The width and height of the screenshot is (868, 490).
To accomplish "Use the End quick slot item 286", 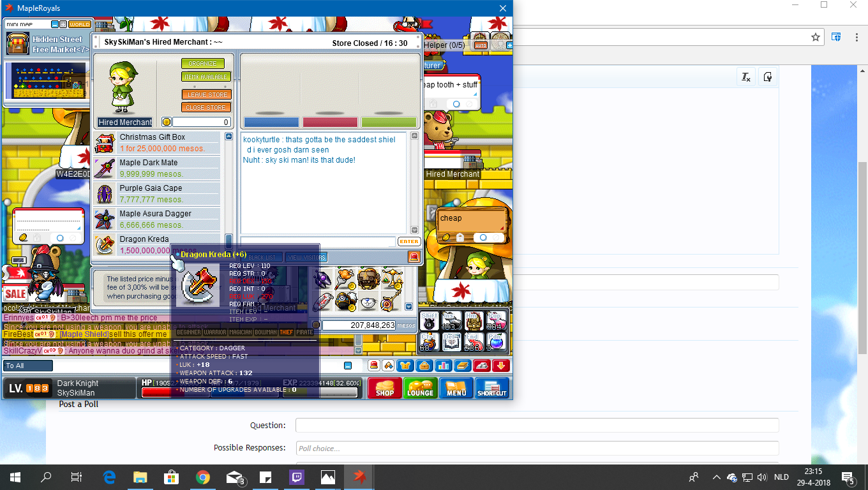I will click(x=474, y=343).
